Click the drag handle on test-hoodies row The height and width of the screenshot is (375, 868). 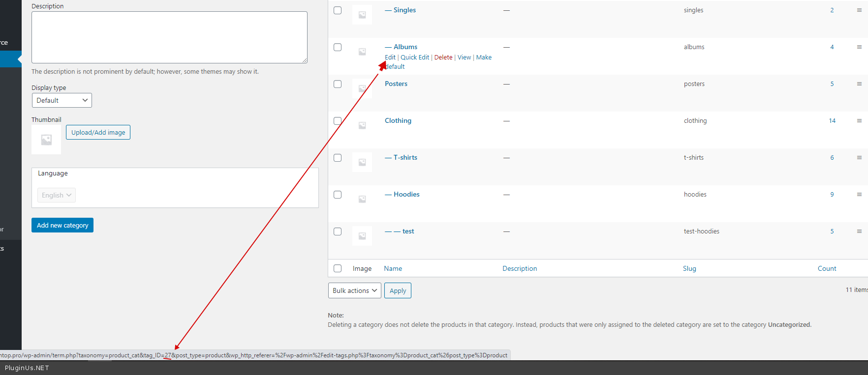click(x=859, y=231)
